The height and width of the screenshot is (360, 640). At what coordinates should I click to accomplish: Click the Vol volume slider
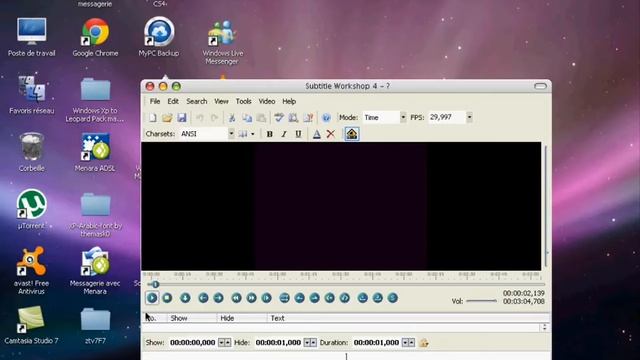(x=481, y=301)
